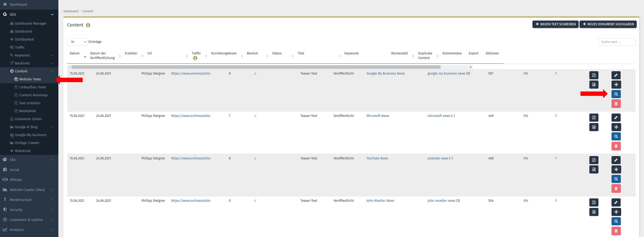Open the Google My Business News title link
644x237 pixels.
386,73
